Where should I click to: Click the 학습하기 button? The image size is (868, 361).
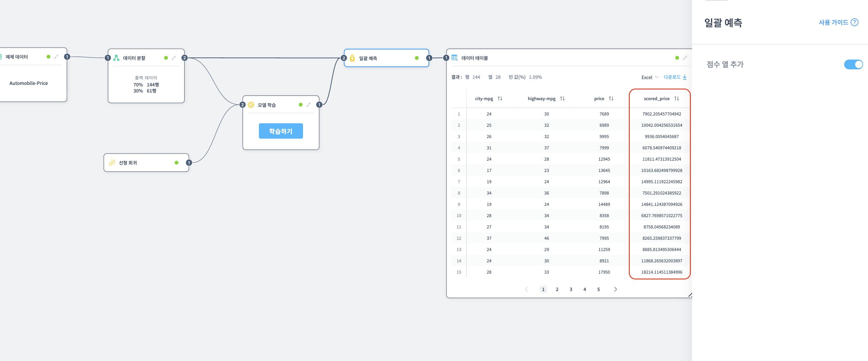[281, 131]
